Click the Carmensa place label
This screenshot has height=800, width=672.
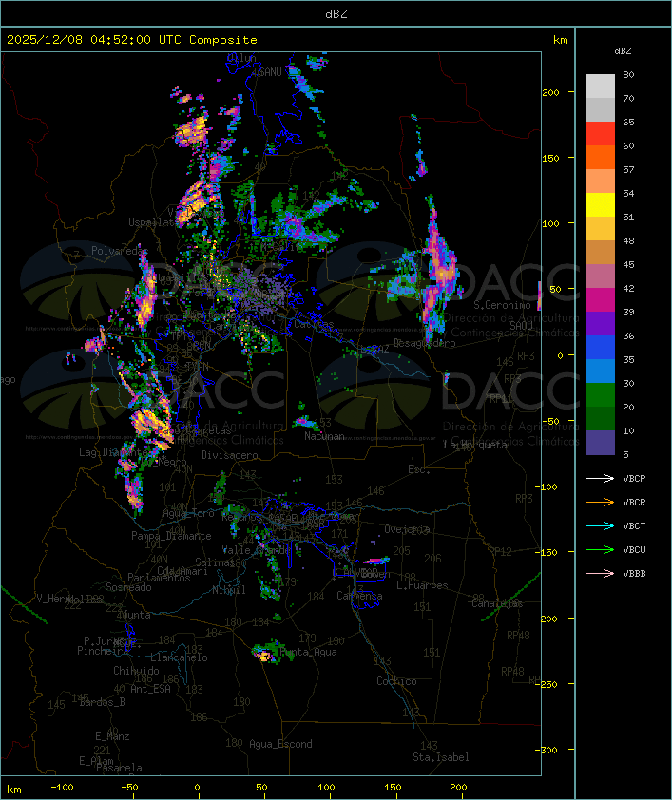(359, 596)
